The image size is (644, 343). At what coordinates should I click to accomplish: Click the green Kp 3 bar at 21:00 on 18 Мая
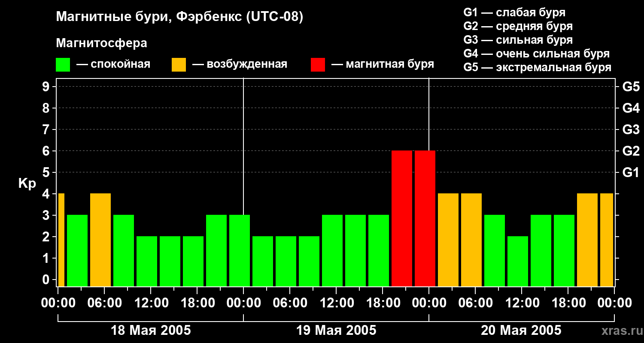216,250
